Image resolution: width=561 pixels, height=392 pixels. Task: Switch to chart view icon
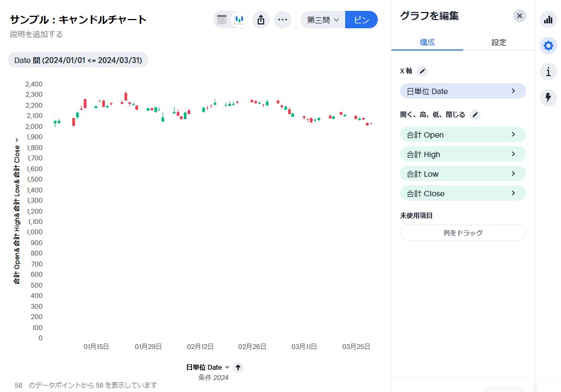[x=239, y=20]
